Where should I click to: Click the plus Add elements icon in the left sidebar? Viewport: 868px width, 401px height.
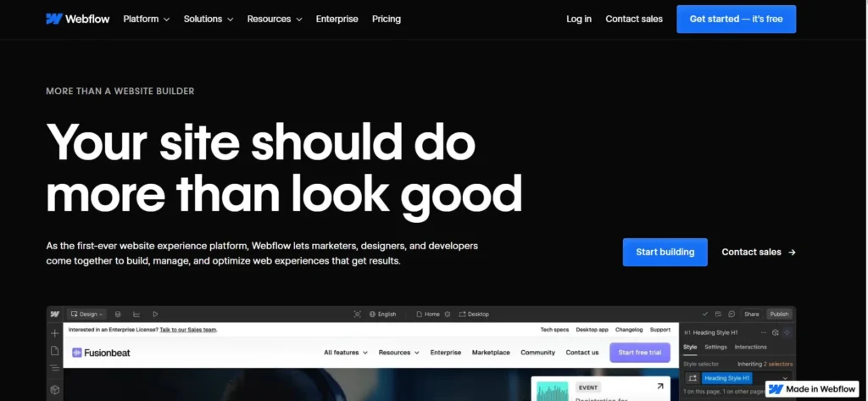55,333
